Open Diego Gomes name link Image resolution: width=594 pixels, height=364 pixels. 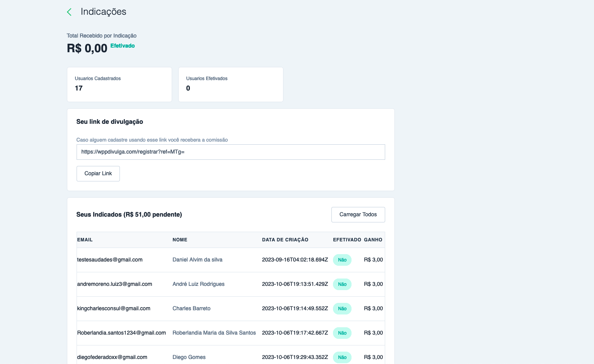click(x=189, y=357)
